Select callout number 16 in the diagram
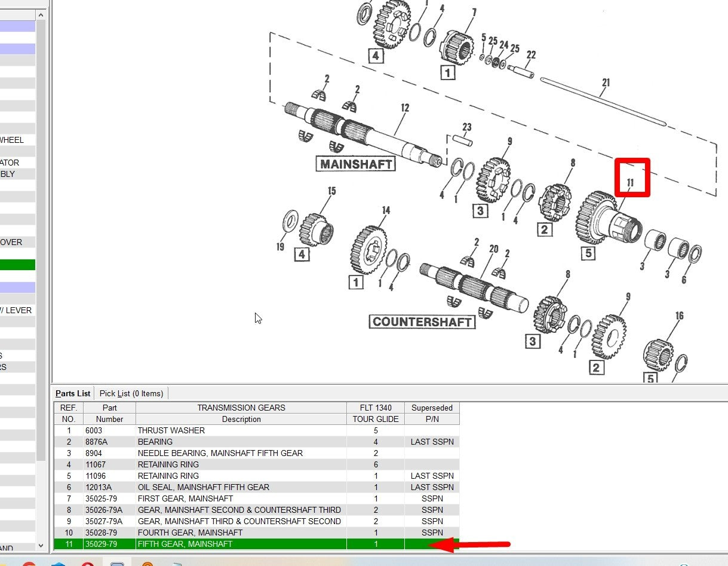The height and width of the screenshot is (566, 728). click(x=679, y=316)
